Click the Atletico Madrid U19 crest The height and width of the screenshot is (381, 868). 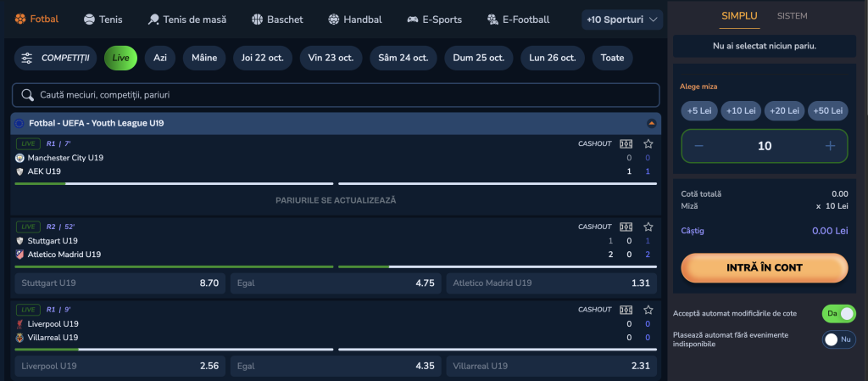tap(20, 255)
